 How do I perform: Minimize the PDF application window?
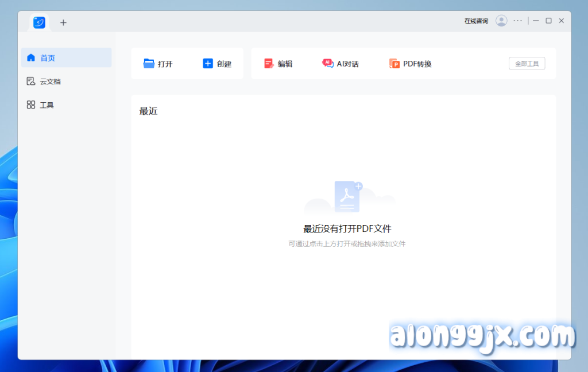tap(536, 21)
